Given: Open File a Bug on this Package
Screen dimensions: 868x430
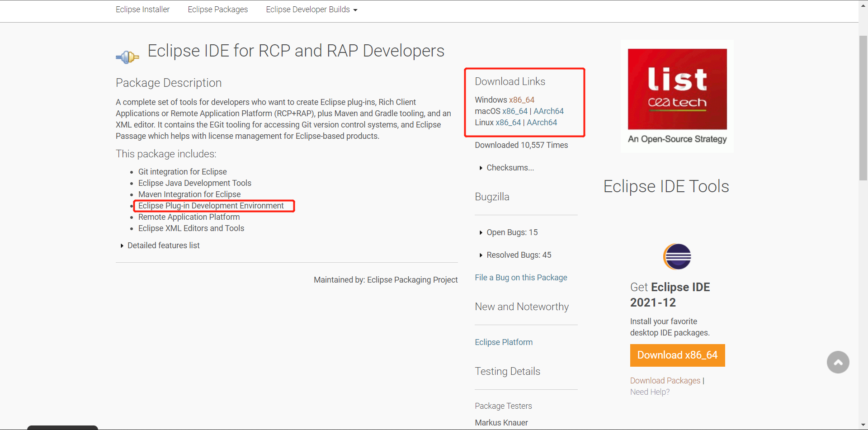Looking at the screenshot, I should 521,278.
